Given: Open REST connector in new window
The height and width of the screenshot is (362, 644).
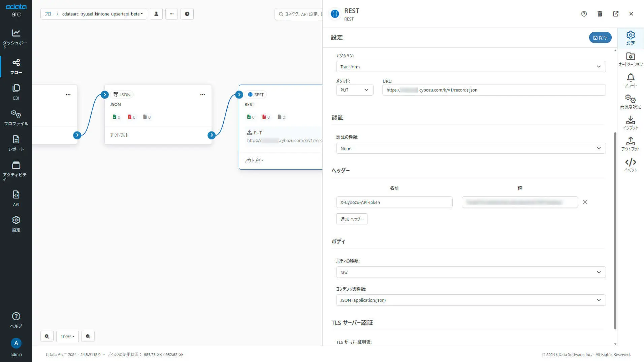Looking at the screenshot, I should 616,14.
